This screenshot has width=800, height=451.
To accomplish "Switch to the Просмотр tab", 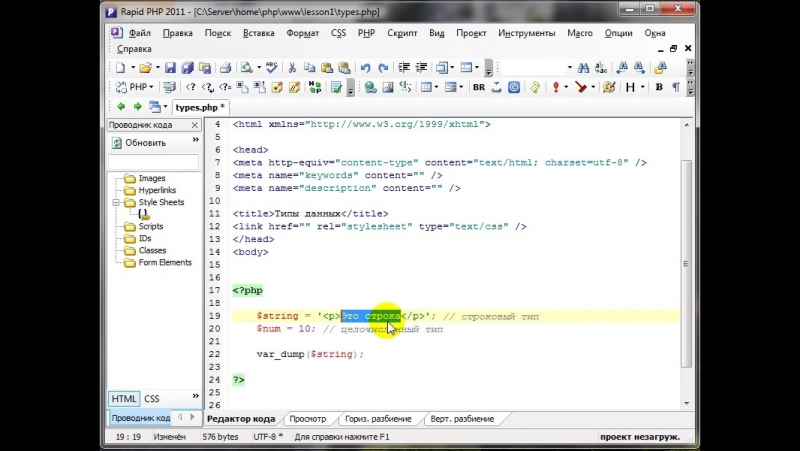I will [307, 418].
